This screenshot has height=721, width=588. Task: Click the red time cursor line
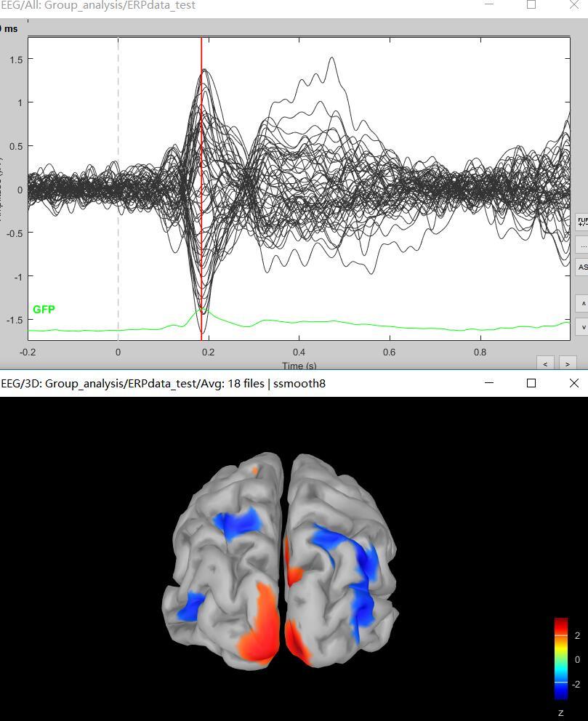point(201,188)
